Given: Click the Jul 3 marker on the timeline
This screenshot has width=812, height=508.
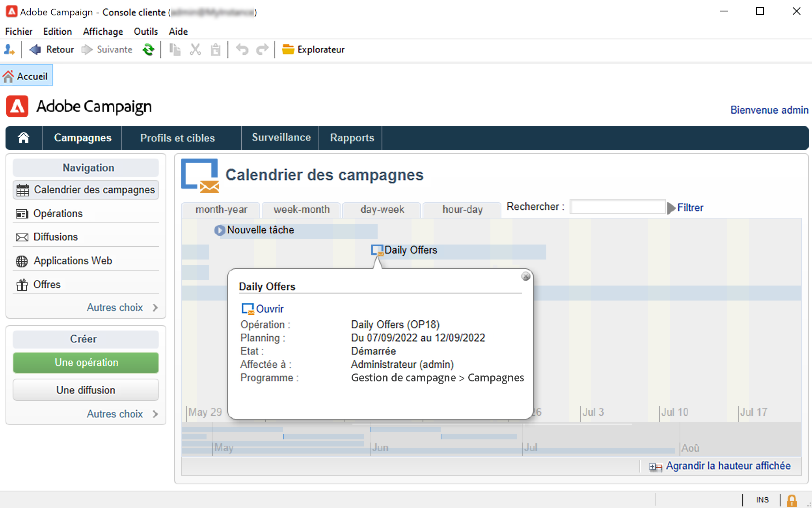Looking at the screenshot, I should click(x=593, y=412).
